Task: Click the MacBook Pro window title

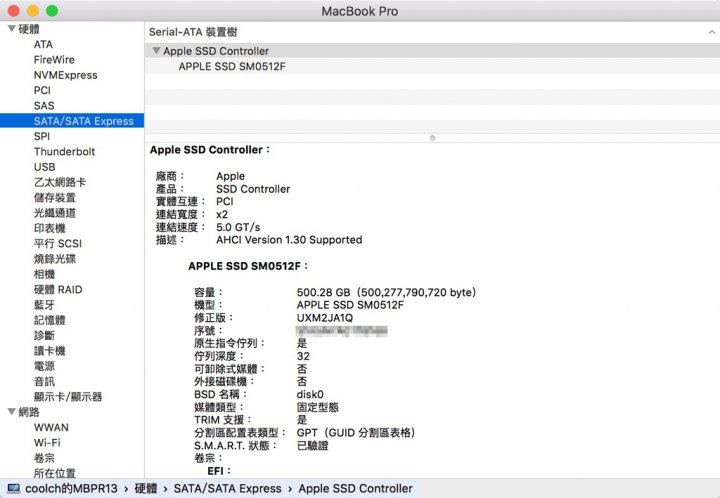Action: coord(360,11)
